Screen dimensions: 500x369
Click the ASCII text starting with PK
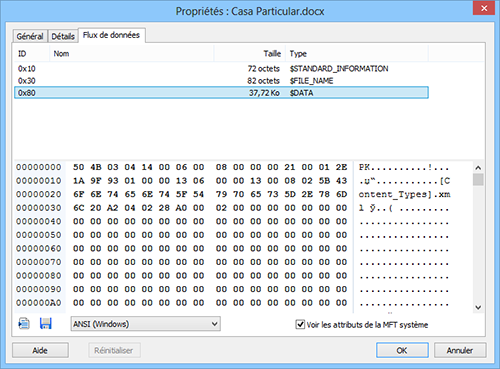404,167
